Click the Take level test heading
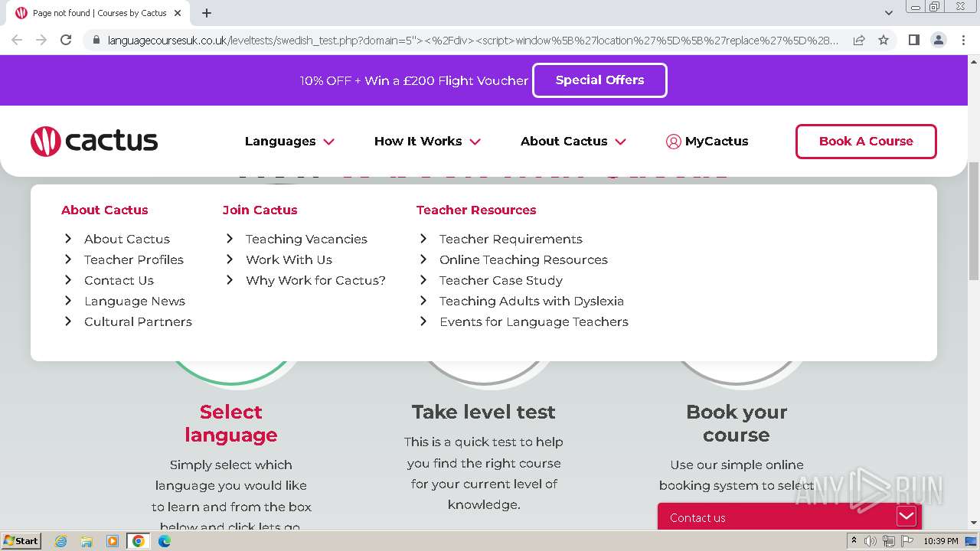The height and width of the screenshot is (551, 980). [483, 412]
